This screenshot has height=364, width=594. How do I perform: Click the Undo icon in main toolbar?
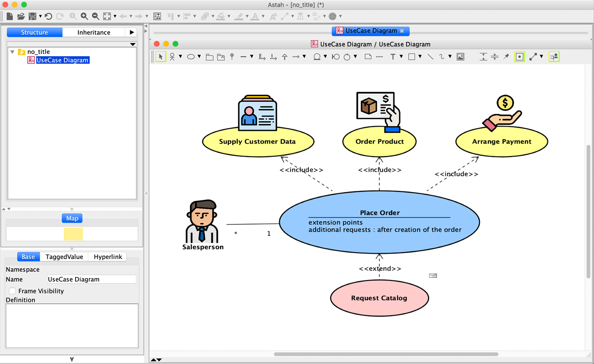pyautogui.click(x=48, y=16)
